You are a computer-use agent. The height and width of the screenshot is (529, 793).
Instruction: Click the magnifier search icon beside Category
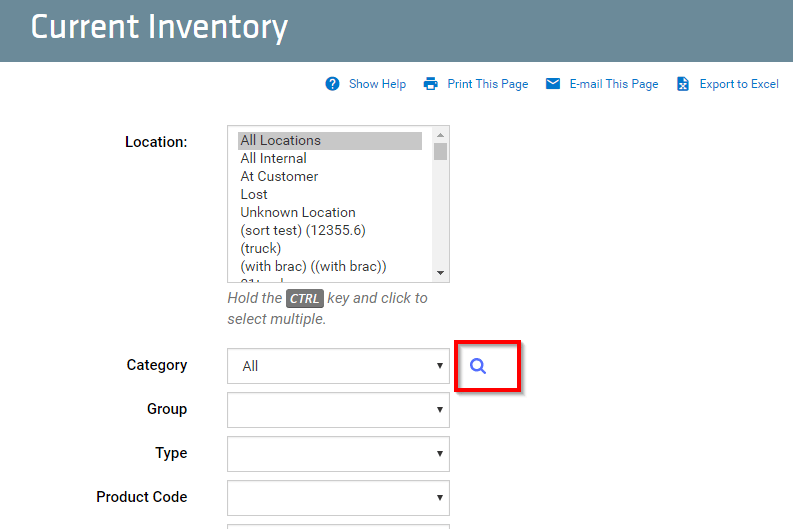478,366
